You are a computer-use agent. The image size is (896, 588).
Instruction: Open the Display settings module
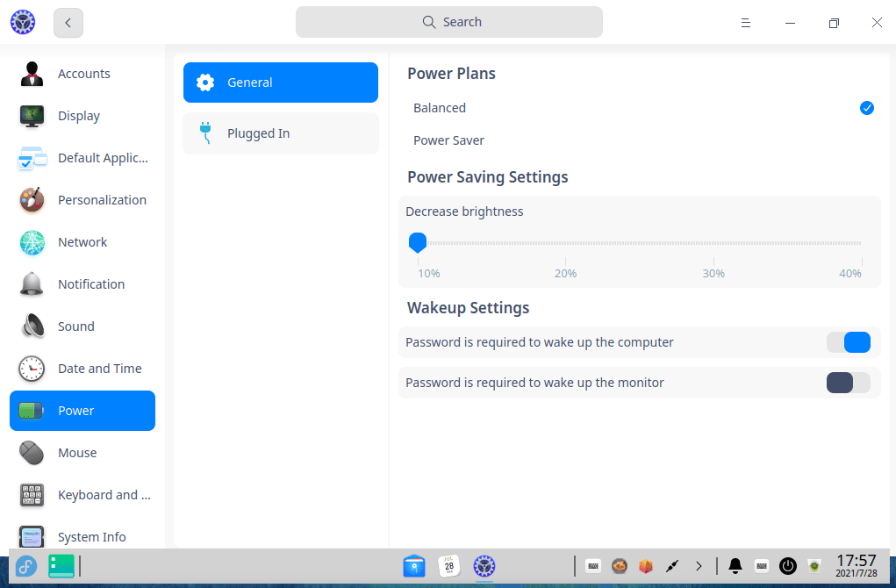82,116
